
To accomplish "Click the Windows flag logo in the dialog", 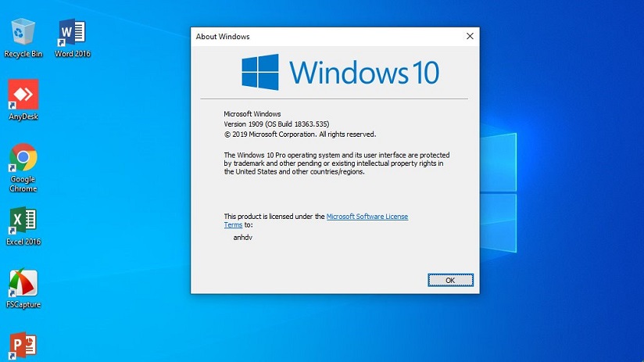I will pyautogui.click(x=260, y=72).
